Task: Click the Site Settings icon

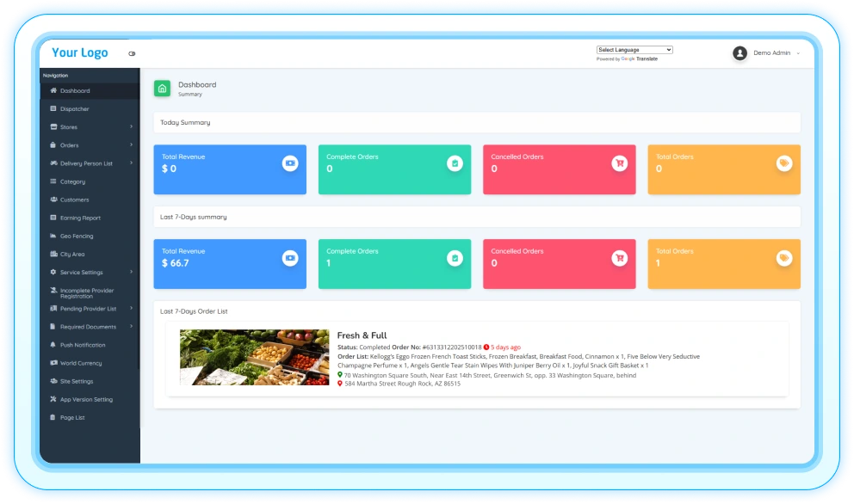Action: [53, 381]
